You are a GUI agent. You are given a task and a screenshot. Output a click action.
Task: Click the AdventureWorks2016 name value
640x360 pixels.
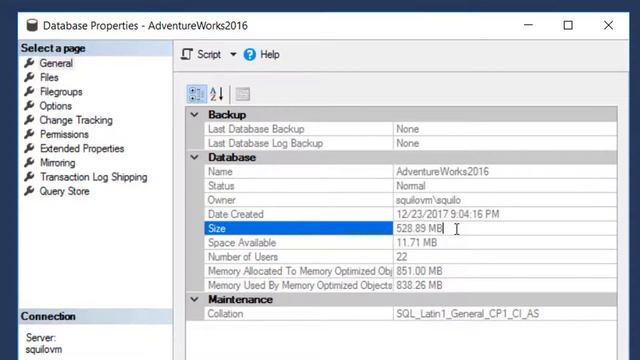pos(442,171)
